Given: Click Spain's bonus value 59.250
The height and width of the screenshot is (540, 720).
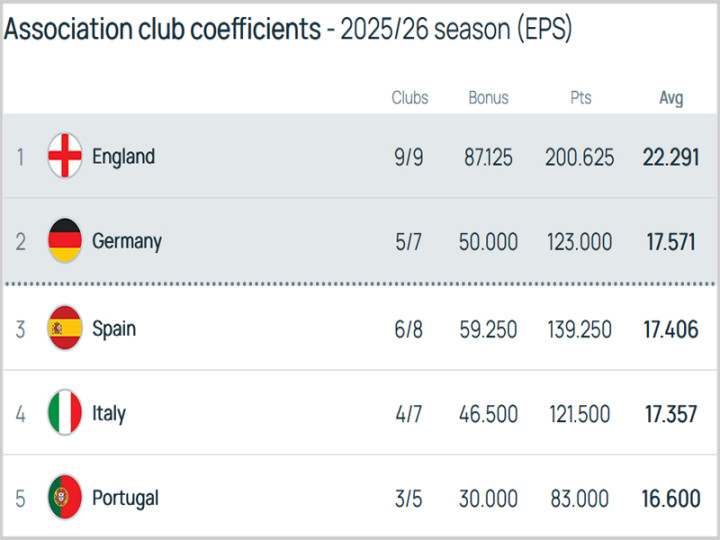Looking at the screenshot, I should 488,329.
